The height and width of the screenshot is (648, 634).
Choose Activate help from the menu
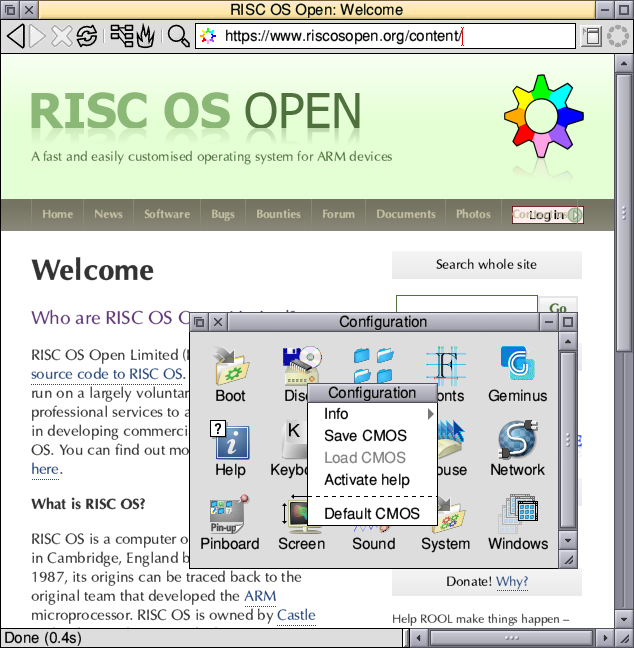(372, 479)
